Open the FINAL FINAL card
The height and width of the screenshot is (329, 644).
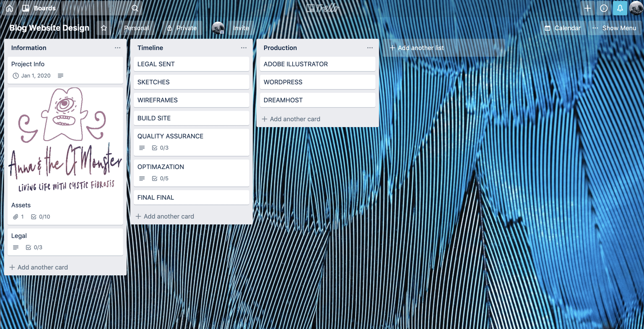pos(192,198)
